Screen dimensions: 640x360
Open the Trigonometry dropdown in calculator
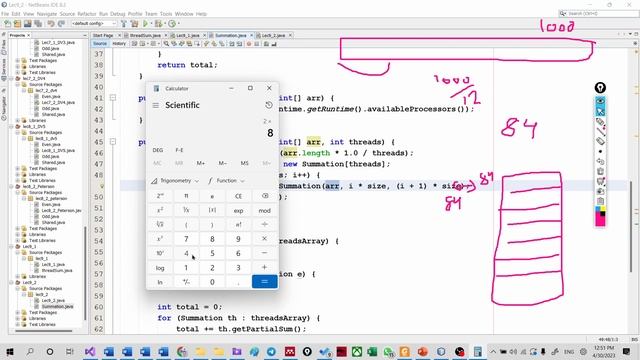(x=175, y=180)
